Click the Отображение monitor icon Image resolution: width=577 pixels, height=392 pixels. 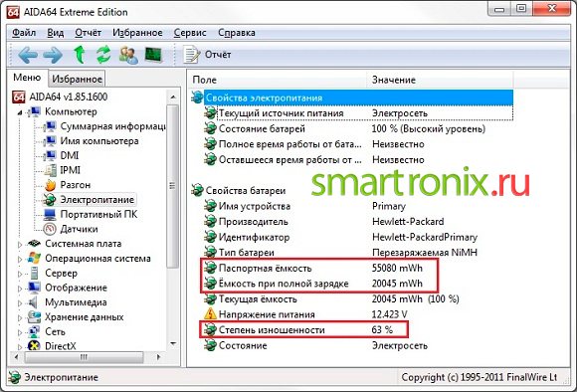[x=34, y=288]
